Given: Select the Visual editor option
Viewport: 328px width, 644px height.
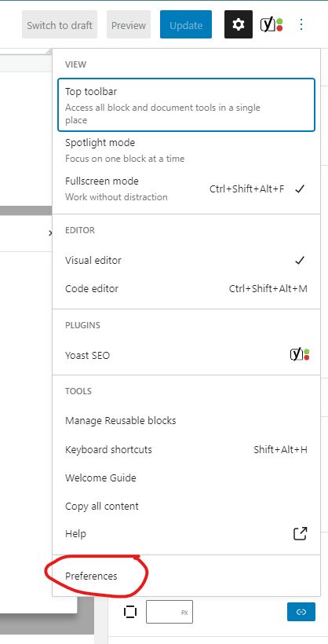Looking at the screenshot, I should click(187, 261).
